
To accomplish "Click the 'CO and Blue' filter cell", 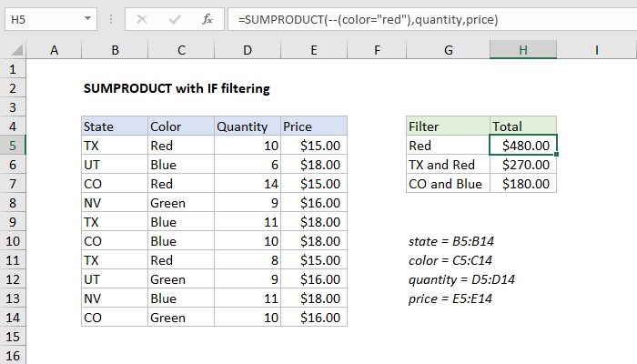I will (448, 183).
